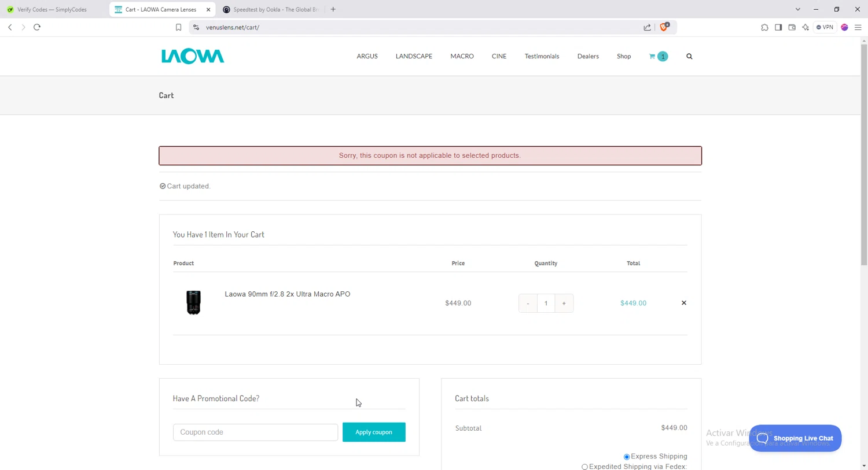Viewport: 868px width, 470px height.
Task: Remove item with X icon
Action: click(683, 303)
